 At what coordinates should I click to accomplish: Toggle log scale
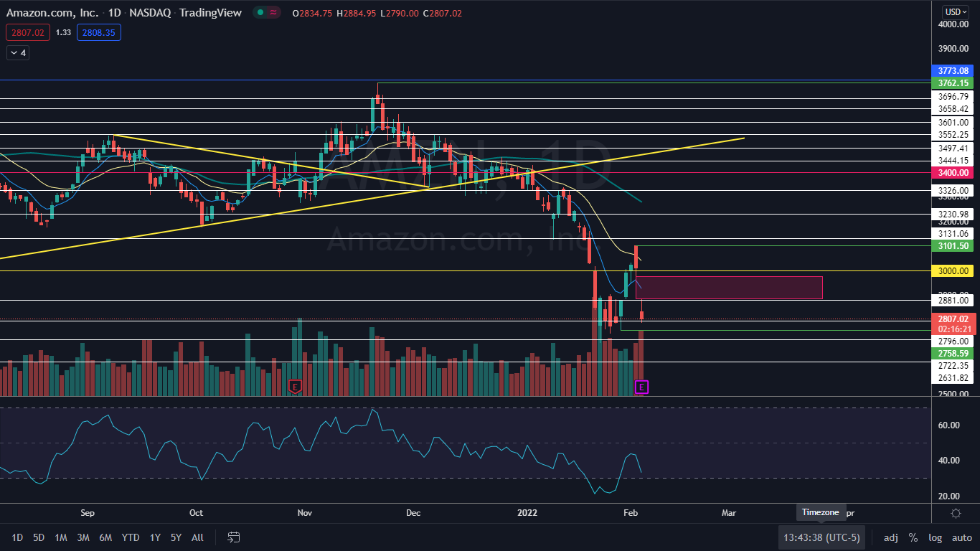pyautogui.click(x=936, y=537)
